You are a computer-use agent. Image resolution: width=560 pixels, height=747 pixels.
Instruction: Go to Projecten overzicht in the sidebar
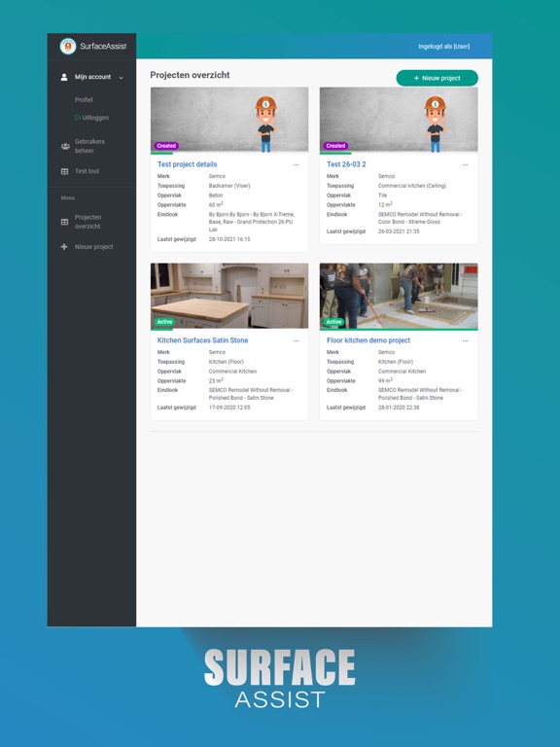click(88, 222)
